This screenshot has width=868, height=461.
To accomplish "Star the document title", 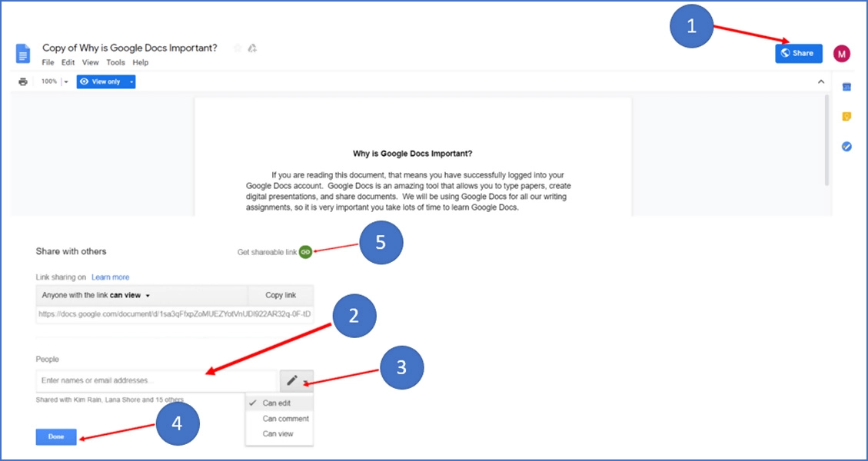I will (238, 48).
